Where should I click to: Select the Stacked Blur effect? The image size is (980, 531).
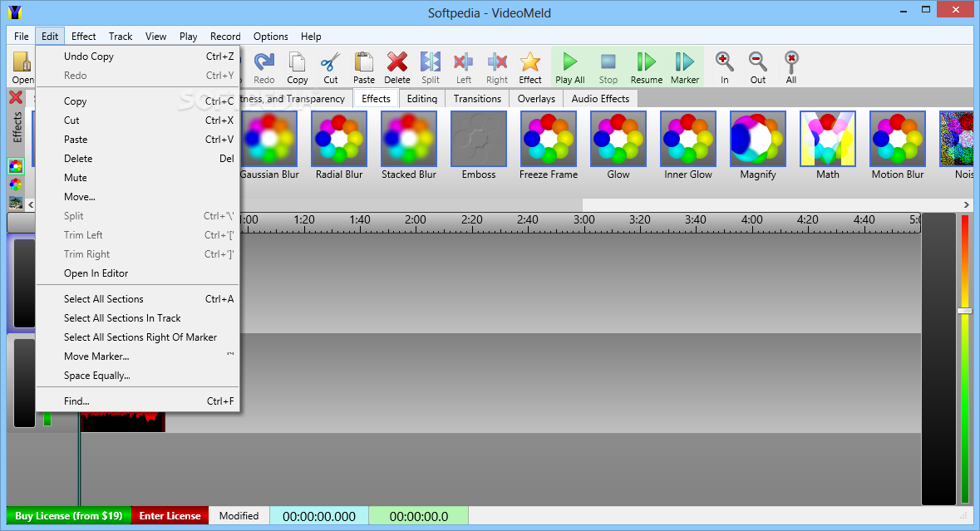[x=409, y=146]
